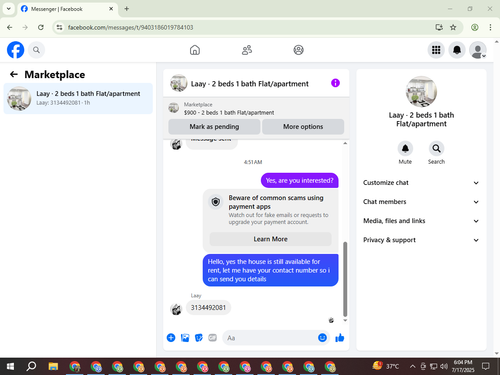Click the conversation header title

point(250,84)
